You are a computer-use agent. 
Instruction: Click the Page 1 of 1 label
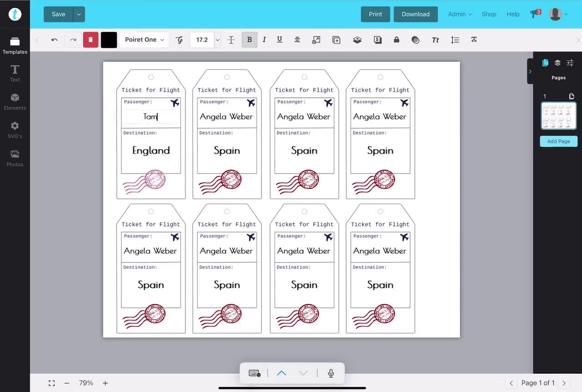(538, 383)
